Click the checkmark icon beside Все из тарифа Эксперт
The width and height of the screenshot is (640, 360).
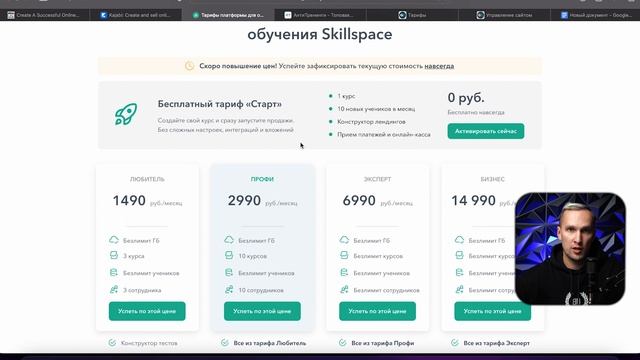pyautogui.click(x=455, y=343)
